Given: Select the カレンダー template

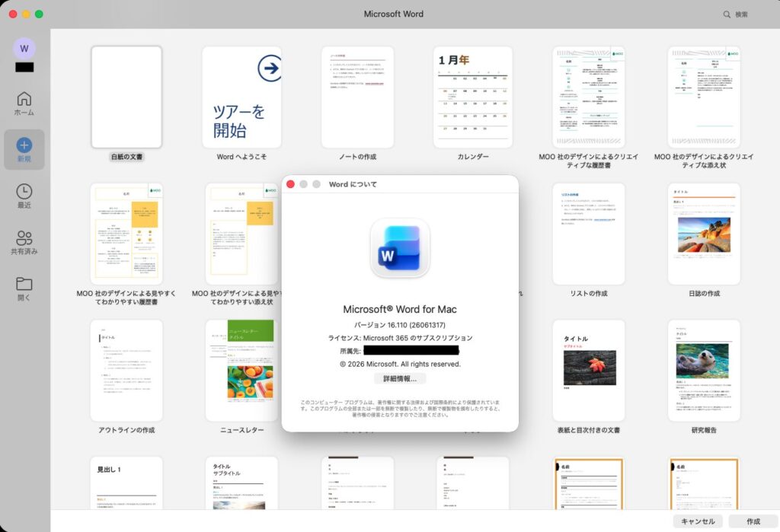Looking at the screenshot, I should pyautogui.click(x=472, y=97).
